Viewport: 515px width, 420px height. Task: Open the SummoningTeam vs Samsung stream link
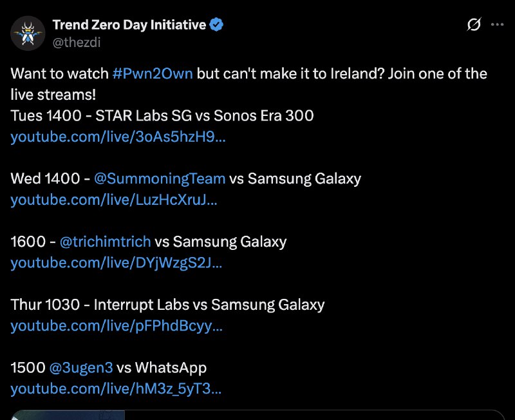click(x=113, y=200)
